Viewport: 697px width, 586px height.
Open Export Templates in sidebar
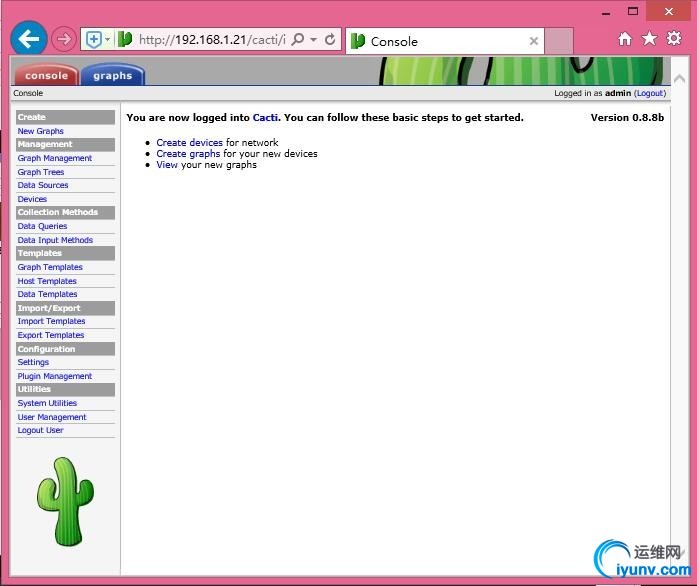(51, 335)
